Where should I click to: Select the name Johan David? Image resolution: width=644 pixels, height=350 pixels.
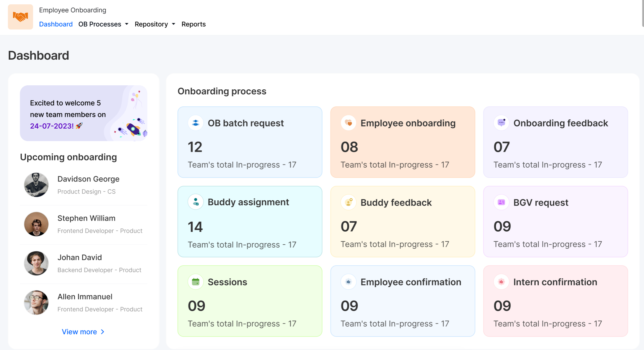(80, 258)
